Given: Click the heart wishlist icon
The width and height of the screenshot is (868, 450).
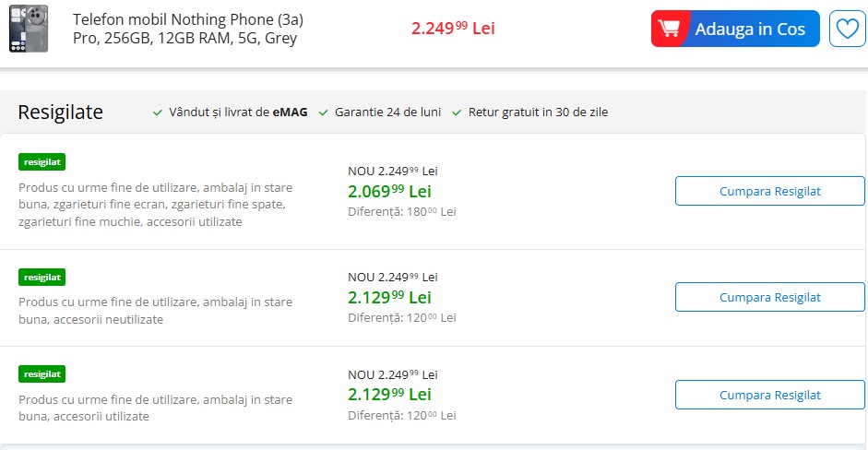Looking at the screenshot, I should (x=847, y=29).
